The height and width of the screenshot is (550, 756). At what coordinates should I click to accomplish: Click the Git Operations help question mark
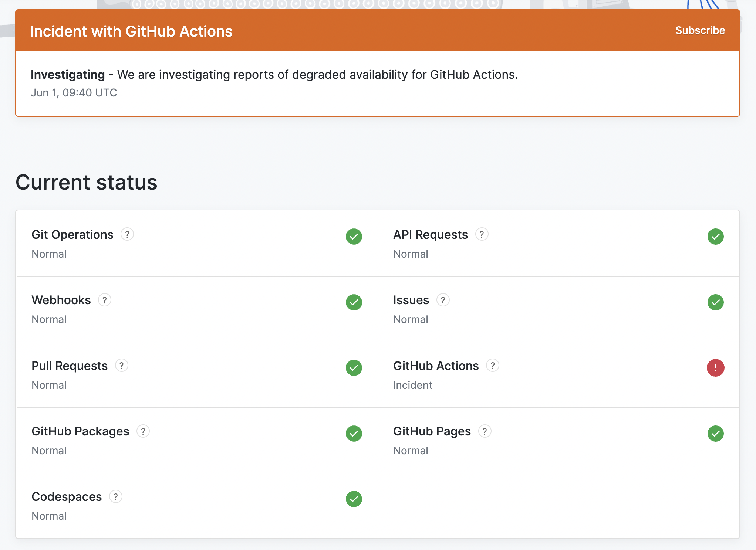pos(127,234)
